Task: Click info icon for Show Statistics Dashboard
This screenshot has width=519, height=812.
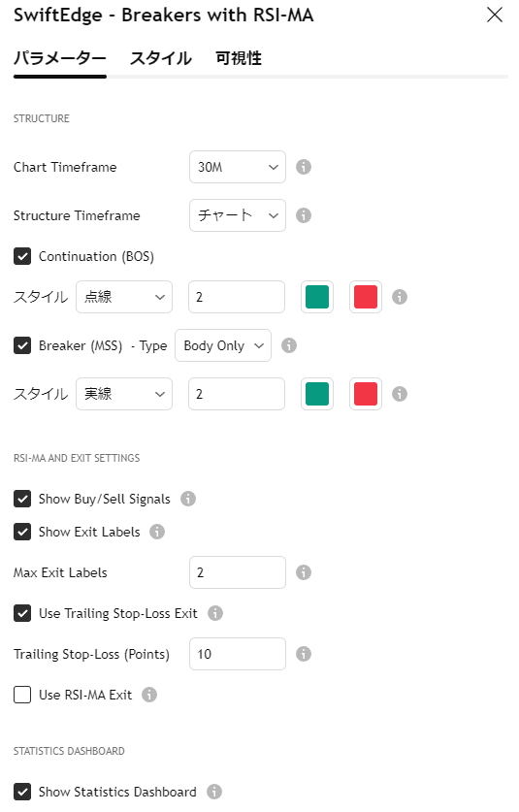Action: (x=214, y=792)
